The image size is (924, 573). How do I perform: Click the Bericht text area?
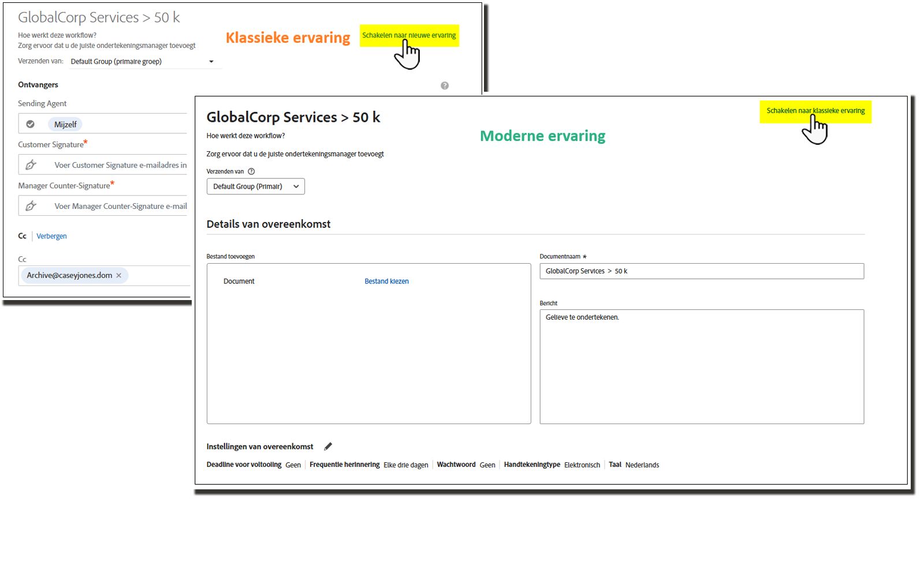point(702,367)
